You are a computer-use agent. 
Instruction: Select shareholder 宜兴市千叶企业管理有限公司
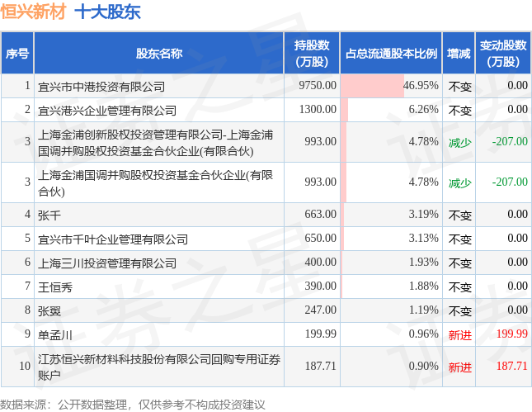pyautogui.click(x=113, y=239)
